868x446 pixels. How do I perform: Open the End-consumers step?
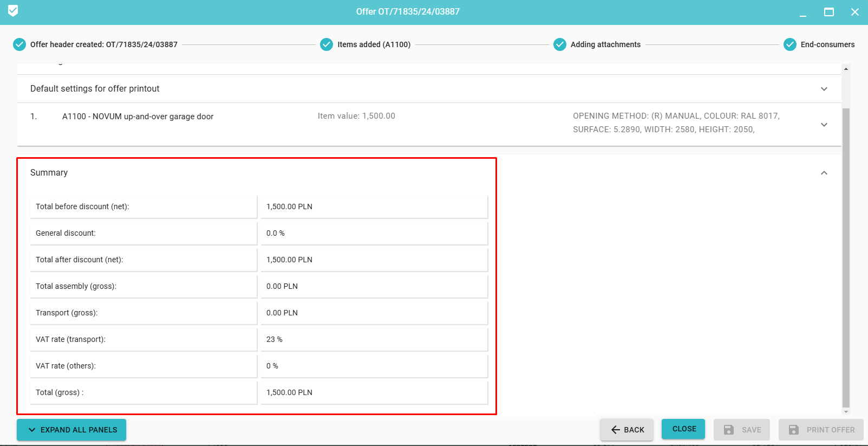[x=827, y=44]
